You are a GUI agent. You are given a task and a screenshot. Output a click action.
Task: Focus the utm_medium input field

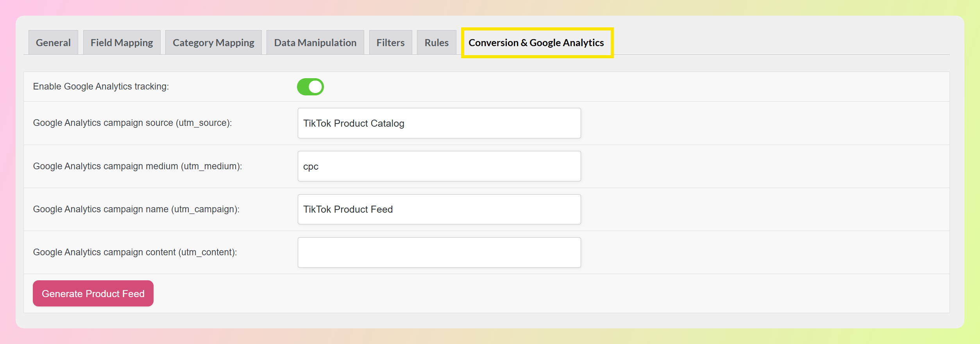(x=439, y=166)
